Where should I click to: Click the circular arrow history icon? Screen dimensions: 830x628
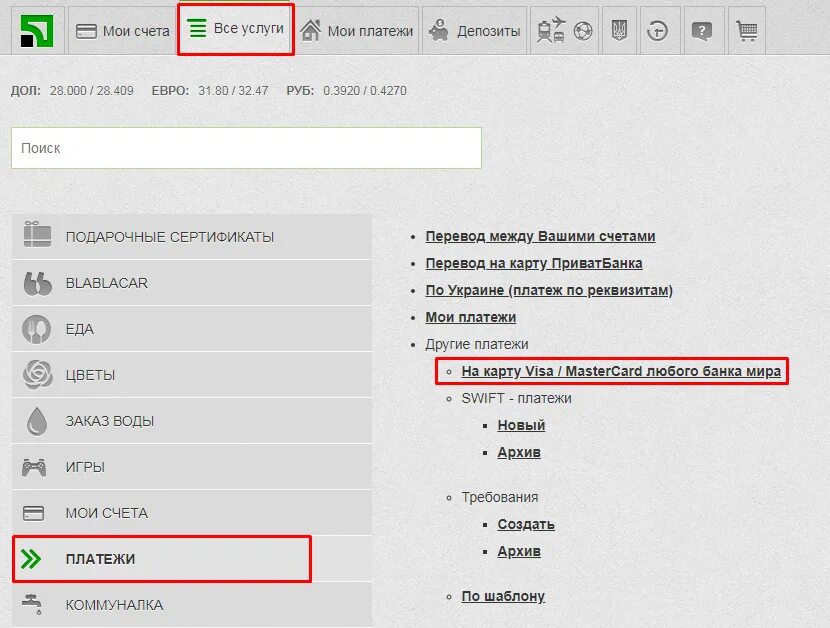click(657, 31)
